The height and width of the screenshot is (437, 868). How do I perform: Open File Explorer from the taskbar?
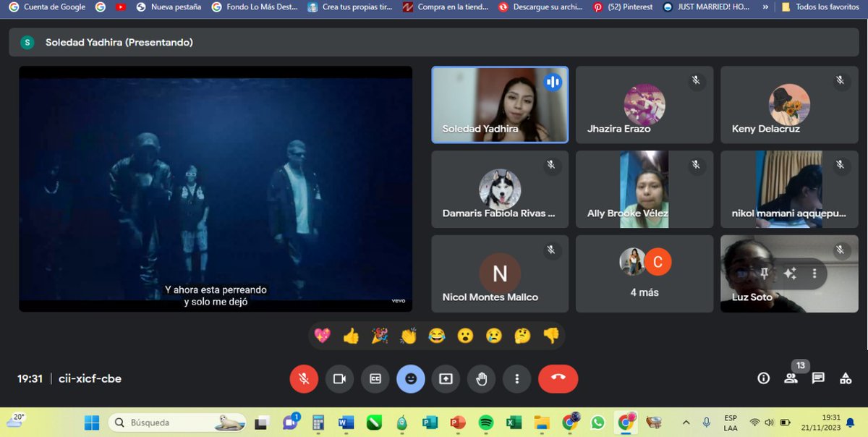coord(542,422)
